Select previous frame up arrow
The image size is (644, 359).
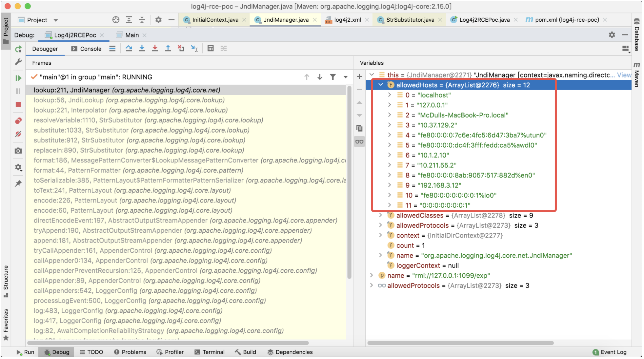(307, 77)
